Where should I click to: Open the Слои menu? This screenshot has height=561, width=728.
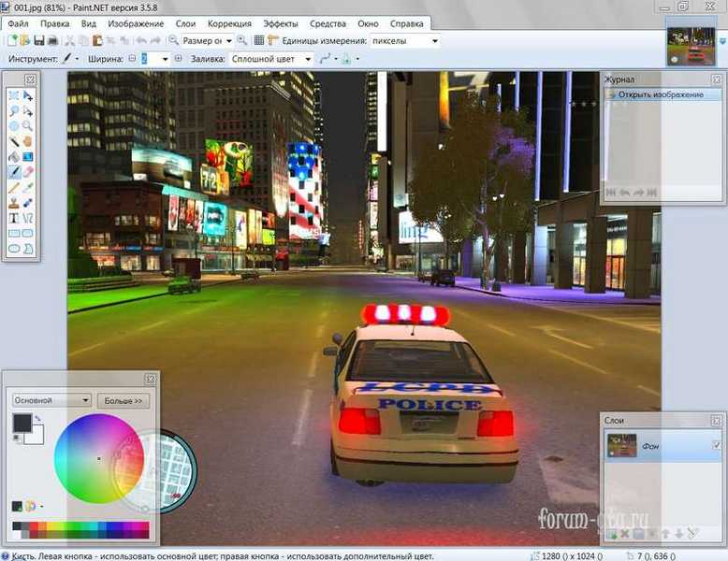(x=185, y=23)
